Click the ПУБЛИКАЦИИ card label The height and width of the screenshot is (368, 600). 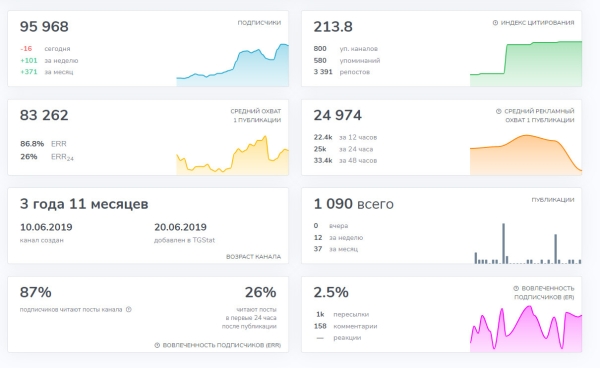553,200
